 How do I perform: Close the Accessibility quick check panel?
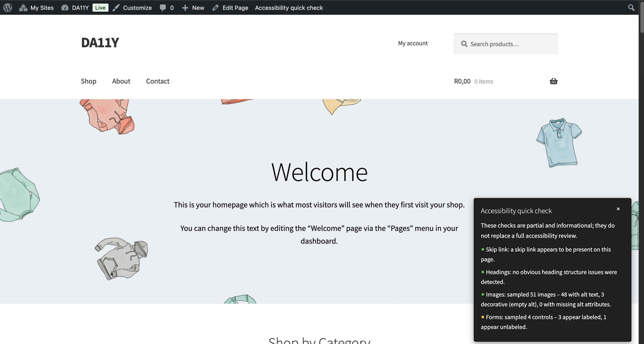(618, 209)
